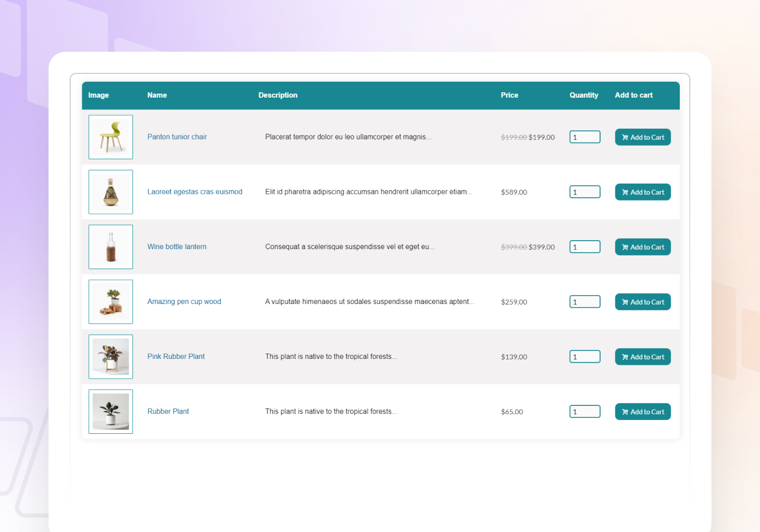
Task: Open the Laoreet egestas cras euismod link
Action: coord(195,192)
